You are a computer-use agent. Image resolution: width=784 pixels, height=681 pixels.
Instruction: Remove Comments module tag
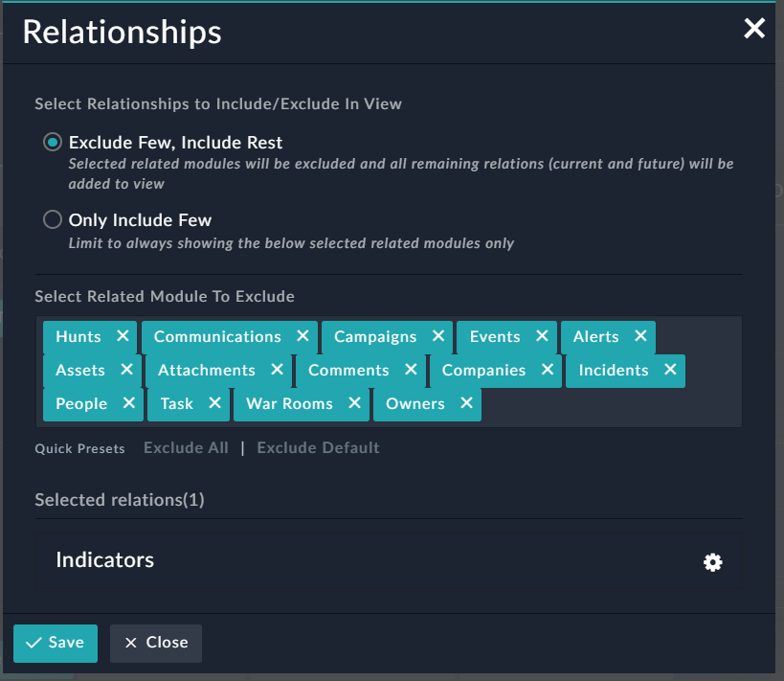tap(410, 370)
